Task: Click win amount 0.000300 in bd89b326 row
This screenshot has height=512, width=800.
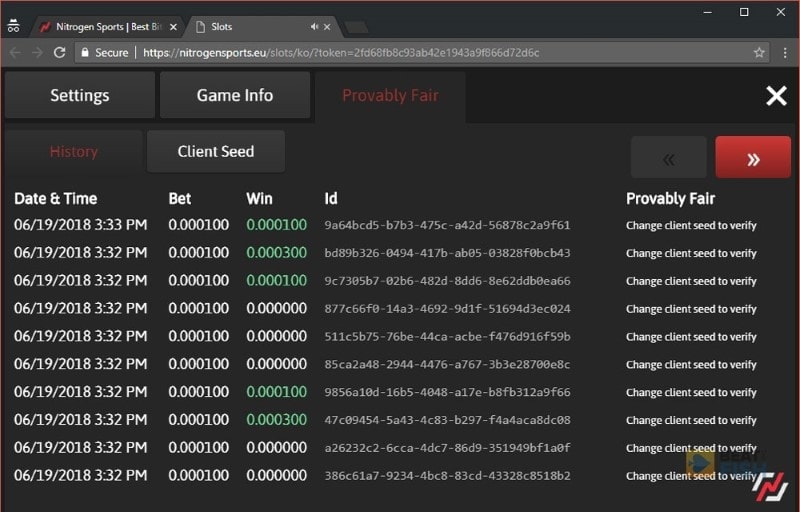Action: [x=277, y=252]
